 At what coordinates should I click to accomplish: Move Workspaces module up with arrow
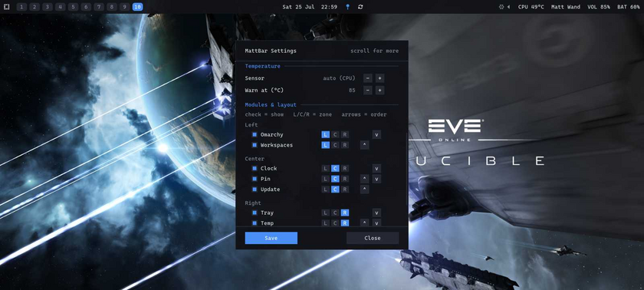point(364,145)
